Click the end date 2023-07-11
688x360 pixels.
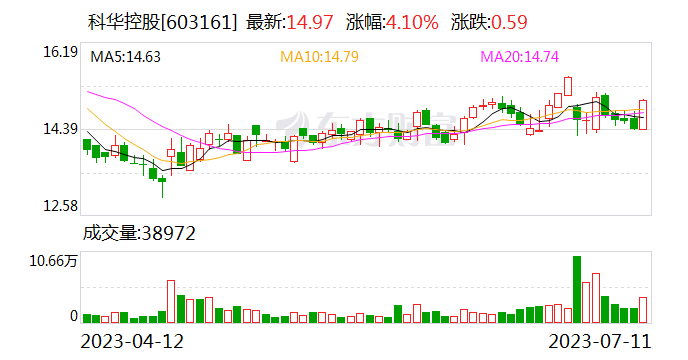click(600, 341)
